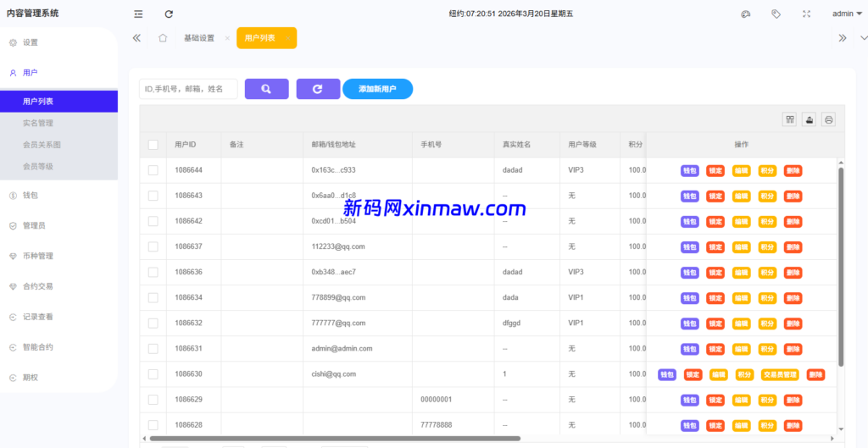The image size is (868, 448).
Task: Click 删除 for user 1086636
Action: tap(793, 273)
